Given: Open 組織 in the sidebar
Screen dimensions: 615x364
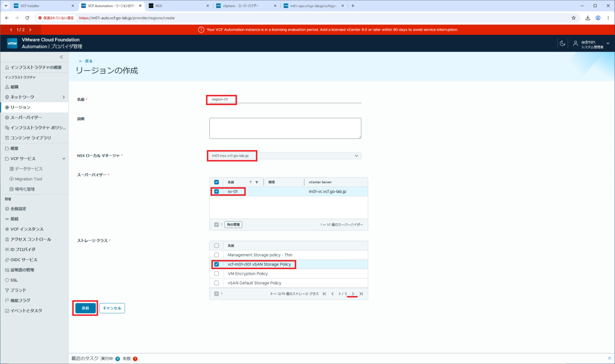Looking at the screenshot, I should click(14, 87).
